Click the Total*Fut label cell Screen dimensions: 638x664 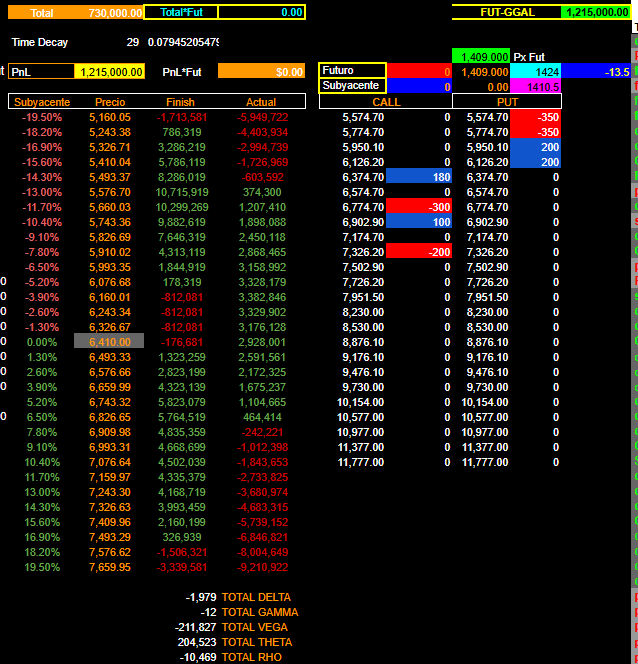tap(181, 12)
